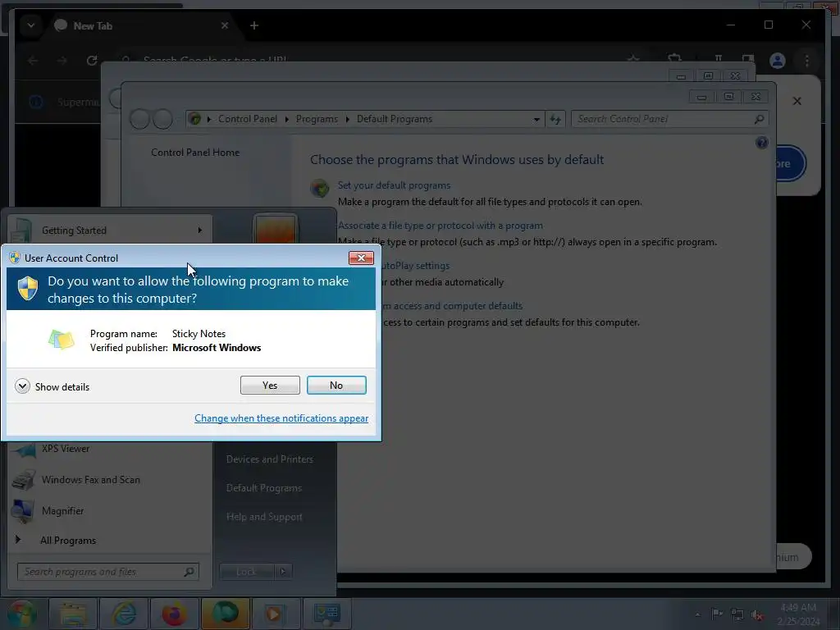Screen dimensions: 840x630
Task: Open new tab with plus in browser
Action: coord(254,25)
